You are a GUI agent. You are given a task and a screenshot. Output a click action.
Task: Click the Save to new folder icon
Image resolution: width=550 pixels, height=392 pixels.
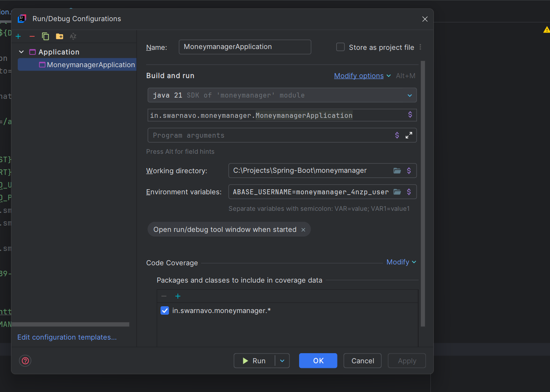coord(60,36)
